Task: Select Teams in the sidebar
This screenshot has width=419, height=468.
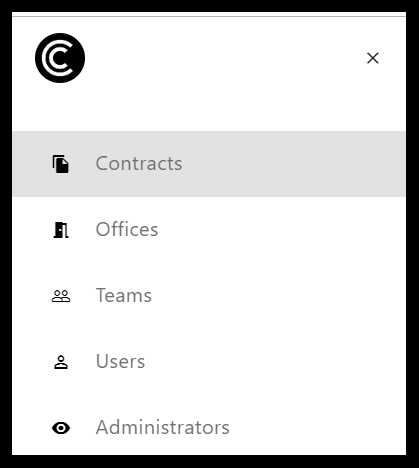Action: tap(209, 296)
